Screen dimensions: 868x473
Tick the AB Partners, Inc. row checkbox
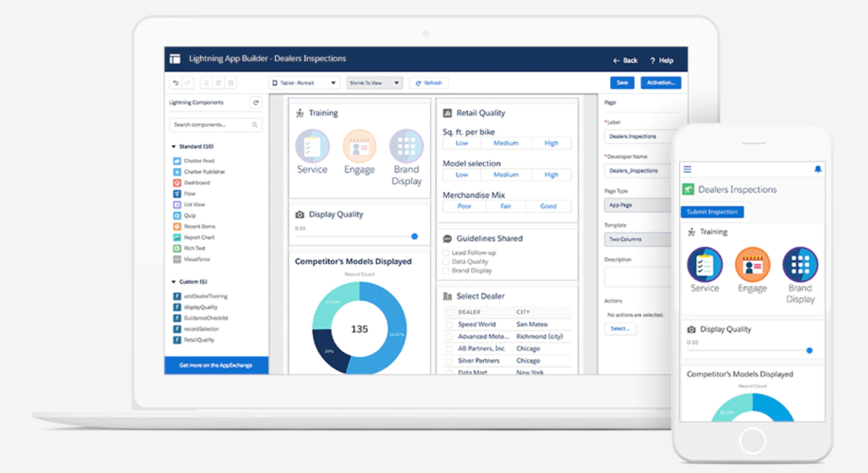click(449, 349)
